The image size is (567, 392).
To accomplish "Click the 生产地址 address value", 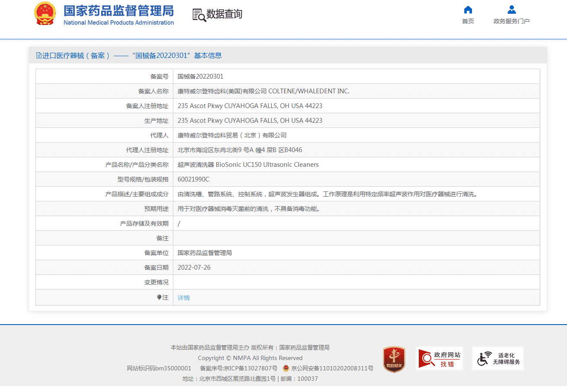I will (x=250, y=121).
